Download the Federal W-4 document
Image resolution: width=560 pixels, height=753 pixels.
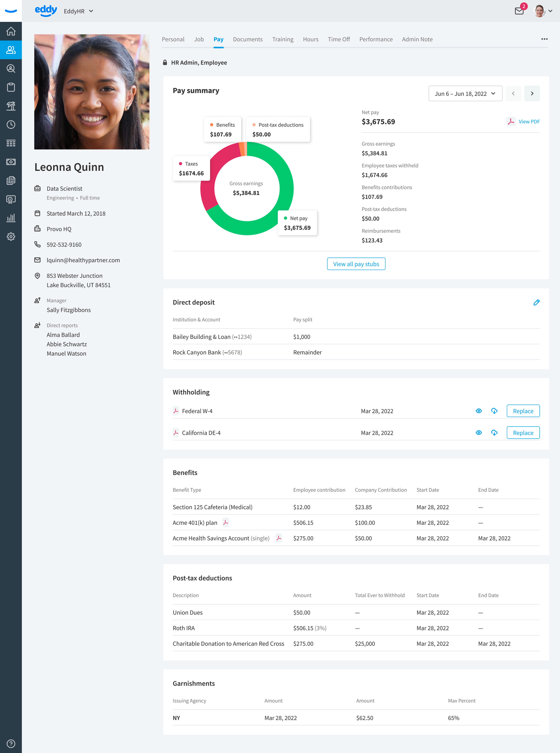(494, 411)
